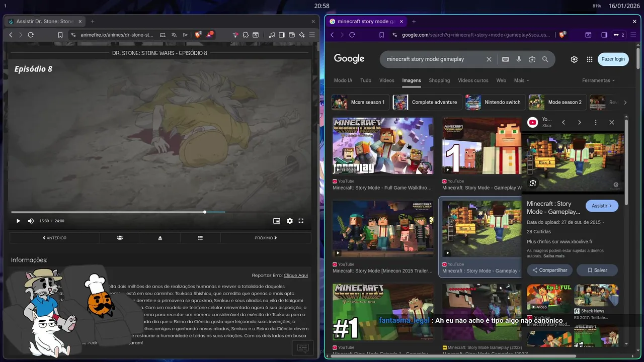This screenshot has height=362, width=644.
Task: Open search by image lens icon
Action: point(532,59)
